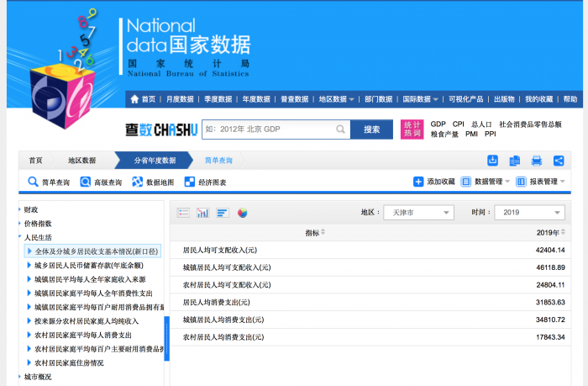
Task: Expand the 财政 tree node
Action: (30, 209)
